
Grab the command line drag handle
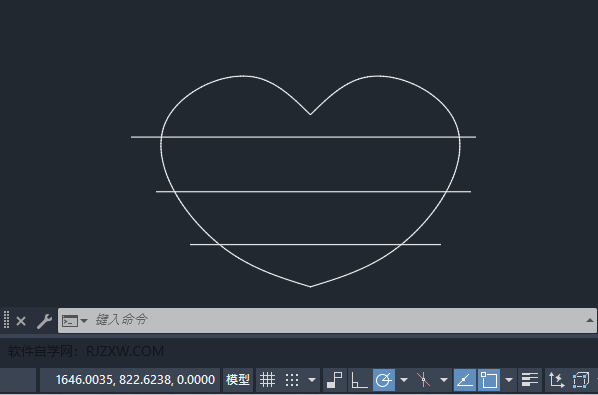[x=6, y=320]
